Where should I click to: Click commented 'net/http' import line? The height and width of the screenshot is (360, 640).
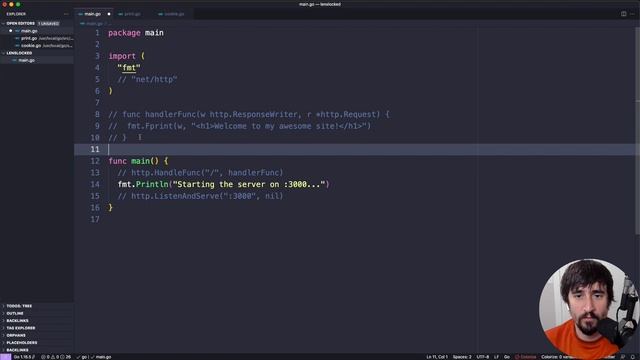coord(147,80)
